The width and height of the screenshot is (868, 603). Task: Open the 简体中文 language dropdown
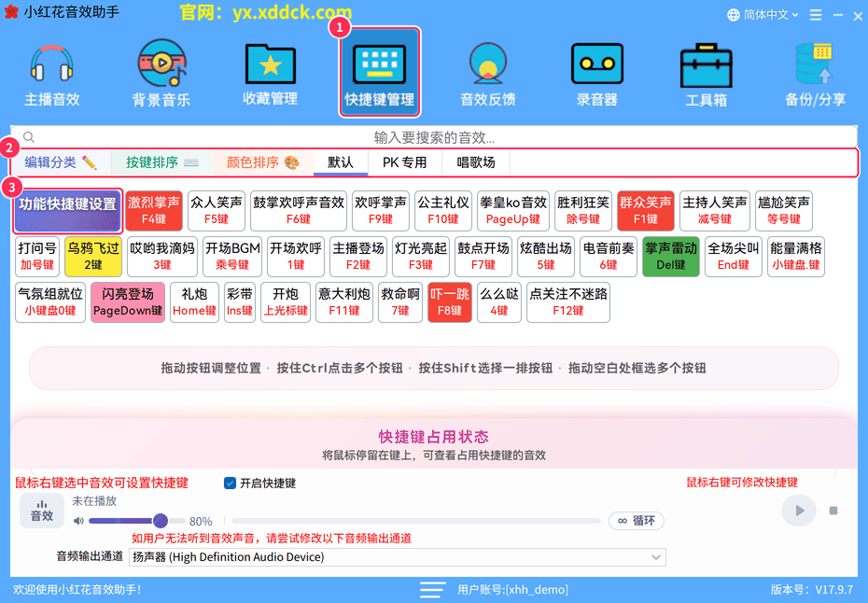click(x=763, y=15)
